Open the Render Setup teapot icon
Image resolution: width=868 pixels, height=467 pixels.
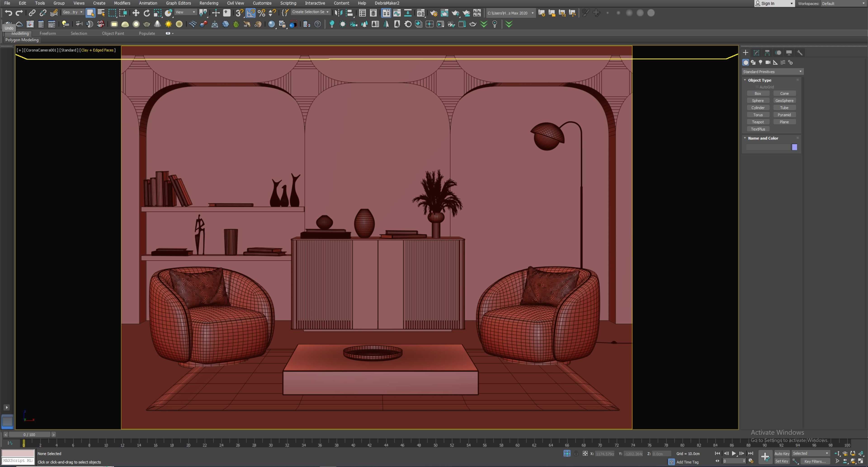click(x=434, y=13)
